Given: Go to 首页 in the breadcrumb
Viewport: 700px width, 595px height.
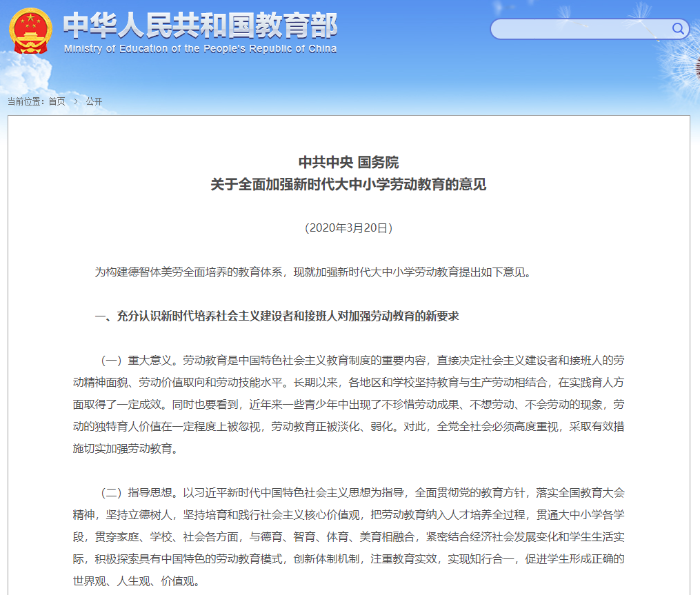Looking at the screenshot, I should pyautogui.click(x=57, y=101).
